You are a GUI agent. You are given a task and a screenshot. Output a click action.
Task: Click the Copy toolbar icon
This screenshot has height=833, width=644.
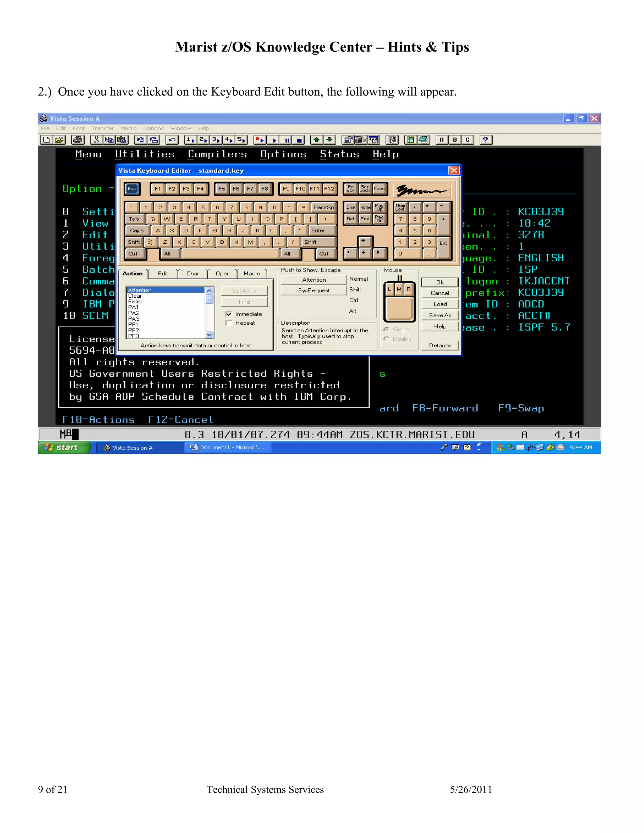pos(109,140)
